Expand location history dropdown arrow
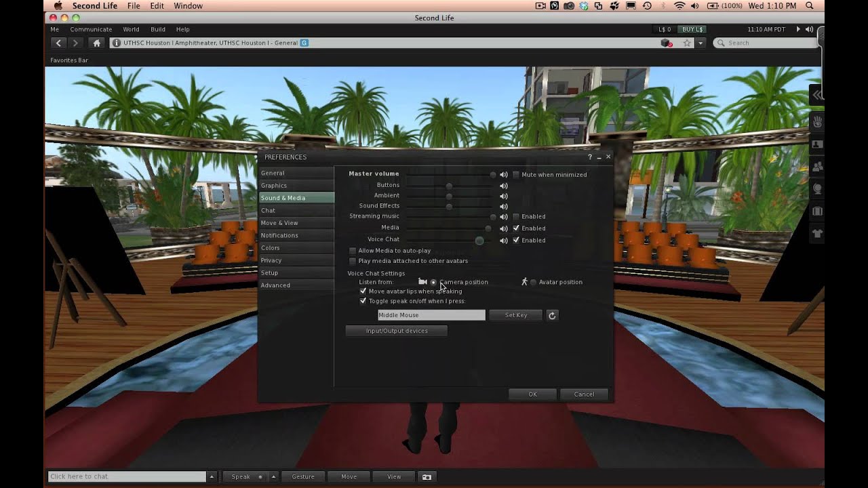The height and width of the screenshot is (488, 868). 701,43
